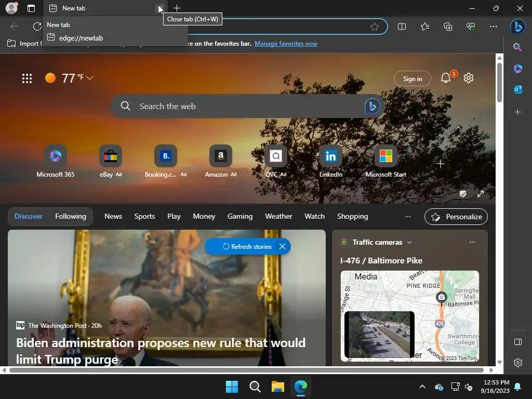Open Collections
The width and height of the screenshot is (532, 399).
(448, 26)
